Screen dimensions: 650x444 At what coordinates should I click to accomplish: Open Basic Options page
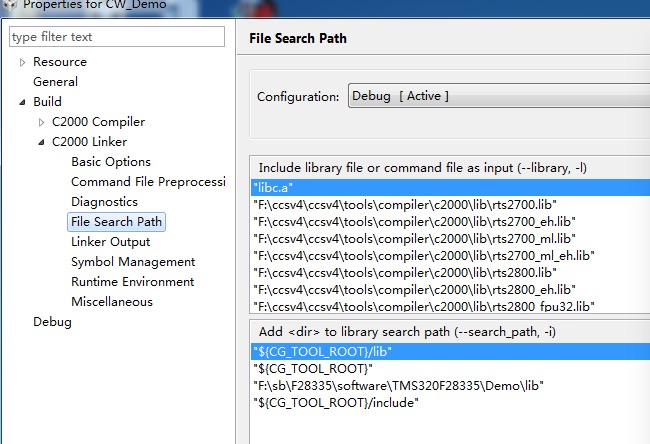(111, 162)
